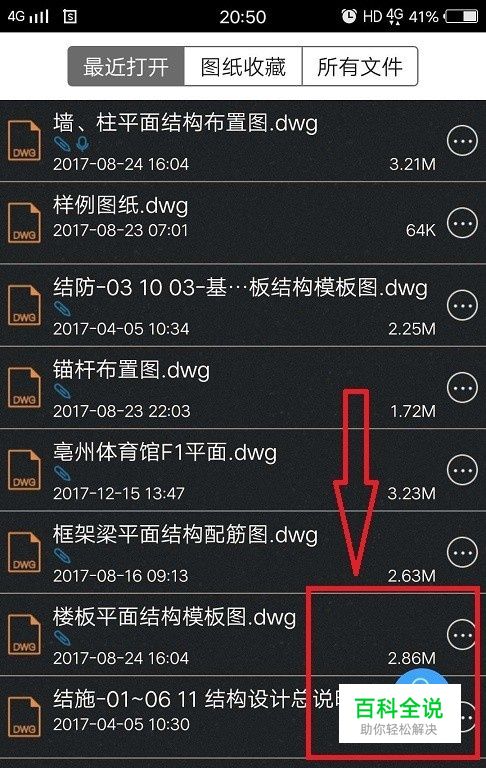Image resolution: width=486 pixels, height=768 pixels.
Task: Tap the battery indicator in status bar
Action: [461, 16]
